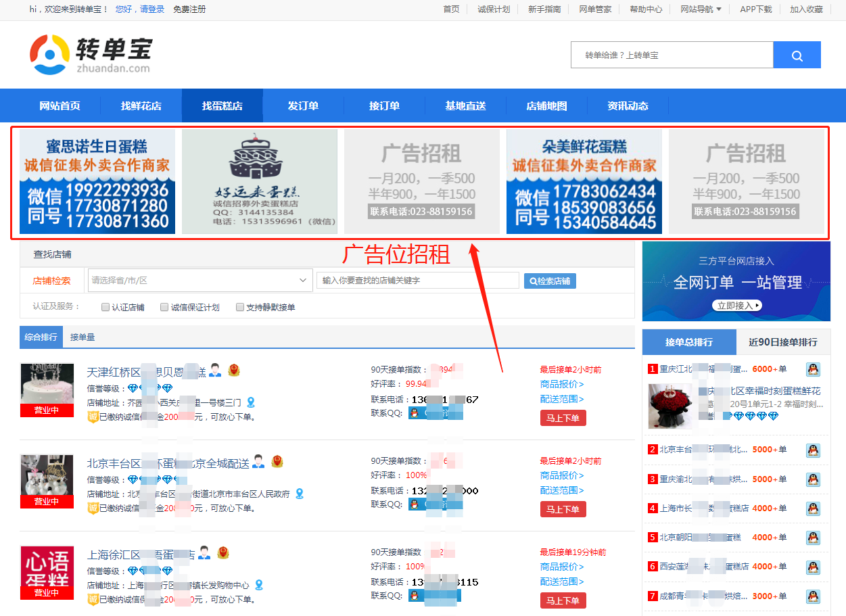
Task: Open 配送范围 for 北京丰台区 store
Action: pyautogui.click(x=562, y=490)
